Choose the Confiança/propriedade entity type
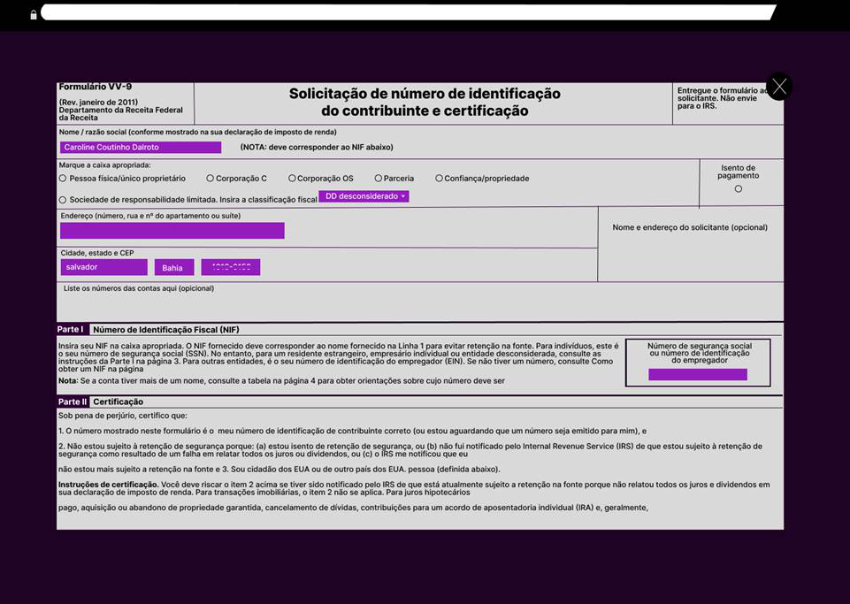 pos(437,178)
